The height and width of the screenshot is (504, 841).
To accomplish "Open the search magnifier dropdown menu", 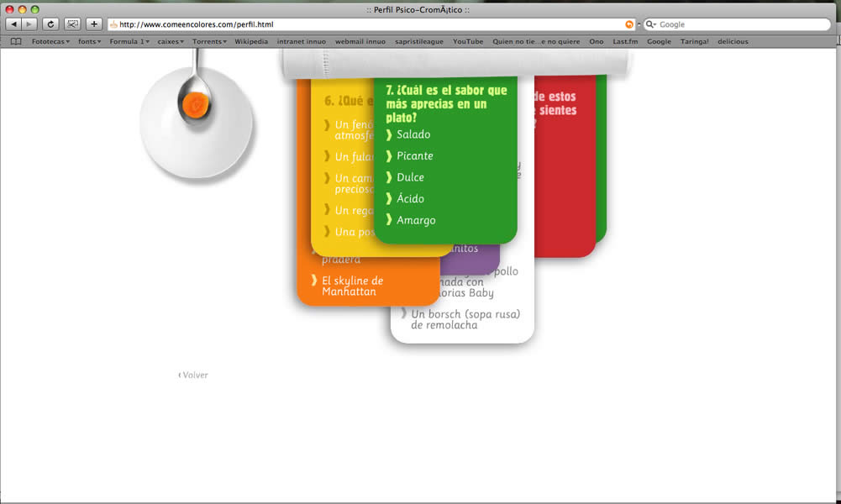I will point(650,24).
